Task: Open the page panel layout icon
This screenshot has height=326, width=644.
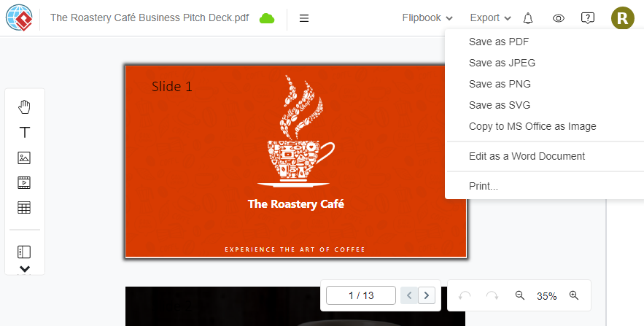Action: point(24,252)
